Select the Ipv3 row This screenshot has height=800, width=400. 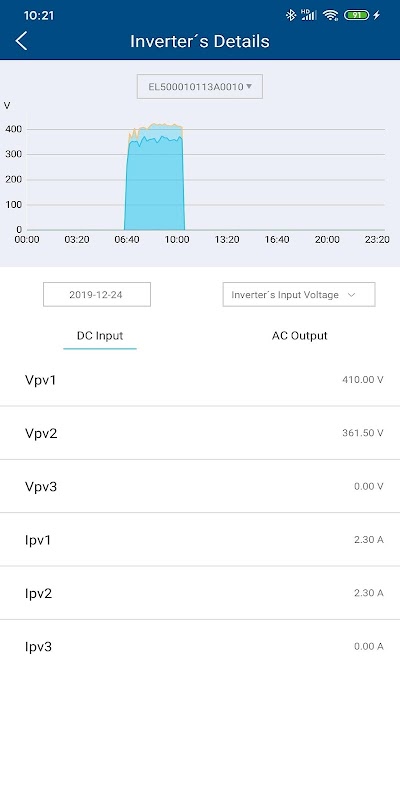pos(200,646)
